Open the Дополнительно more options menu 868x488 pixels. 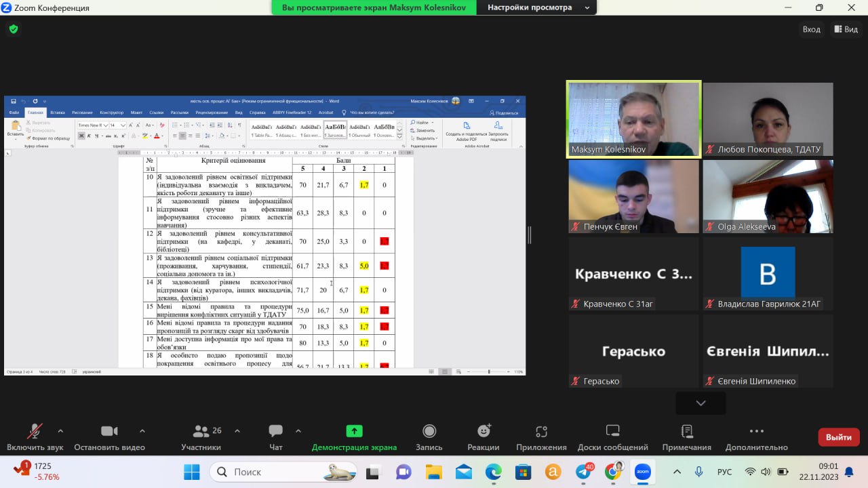click(x=756, y=432)
